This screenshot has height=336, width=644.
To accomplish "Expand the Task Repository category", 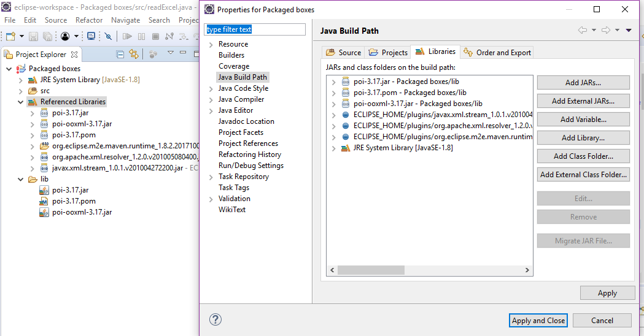I will point(211,177).
